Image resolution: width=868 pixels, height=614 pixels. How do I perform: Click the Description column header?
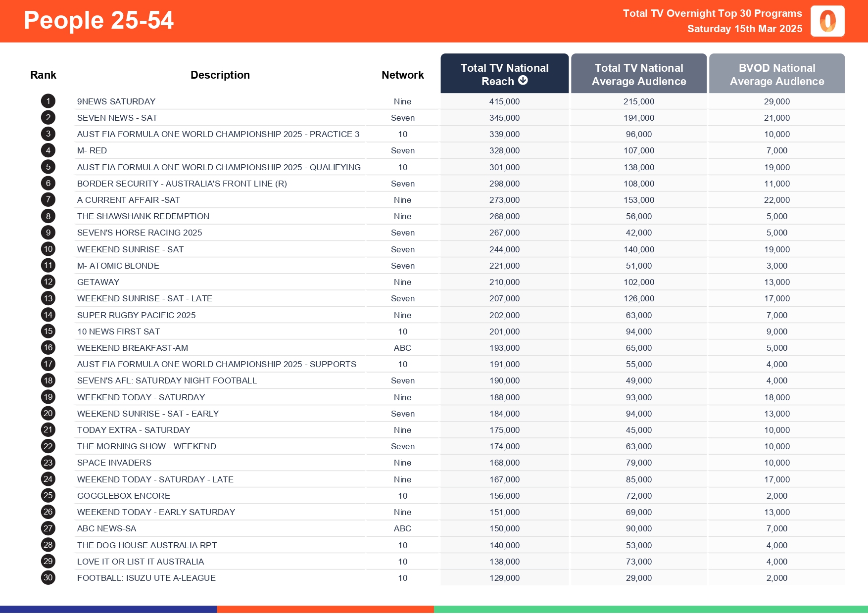coord(220,75)
